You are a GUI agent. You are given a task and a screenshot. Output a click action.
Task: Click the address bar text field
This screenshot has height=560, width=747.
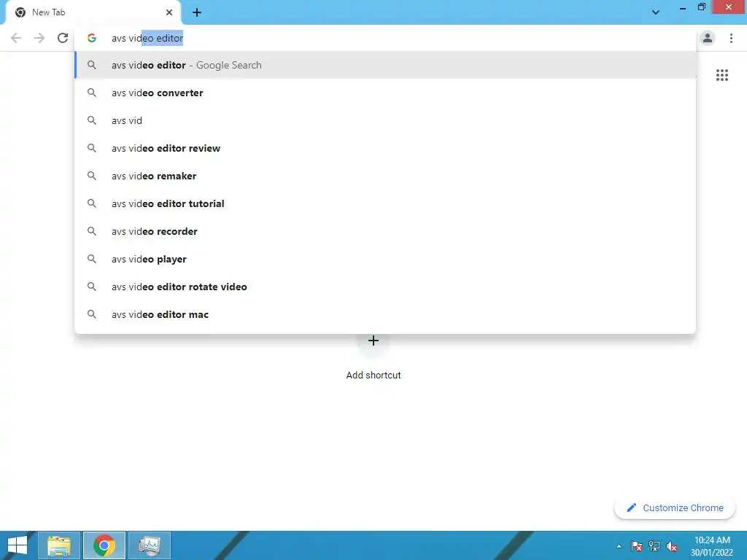(x=386, y=38)
